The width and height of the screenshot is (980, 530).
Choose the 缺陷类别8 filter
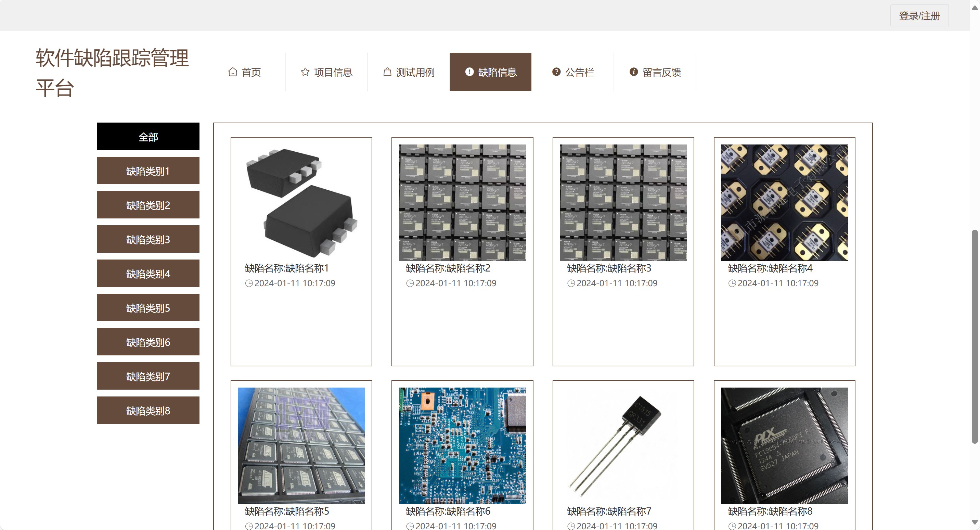pos(148,410)
